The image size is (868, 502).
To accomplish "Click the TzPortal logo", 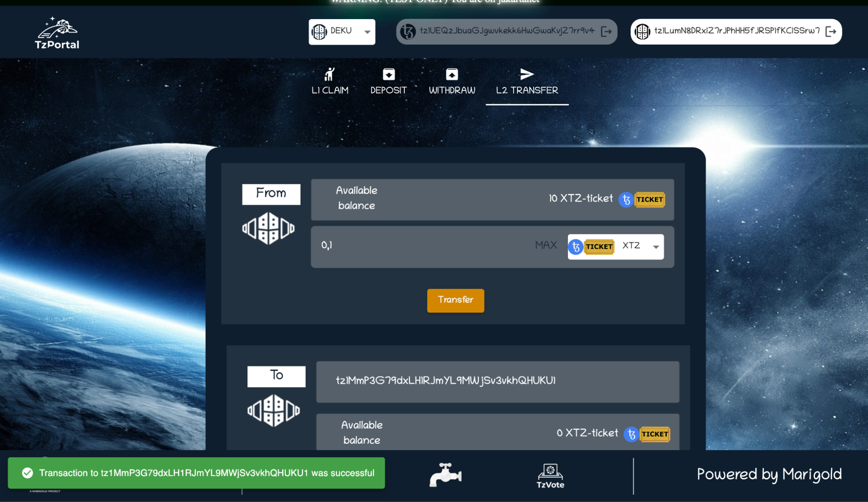I will click(57, 33).
